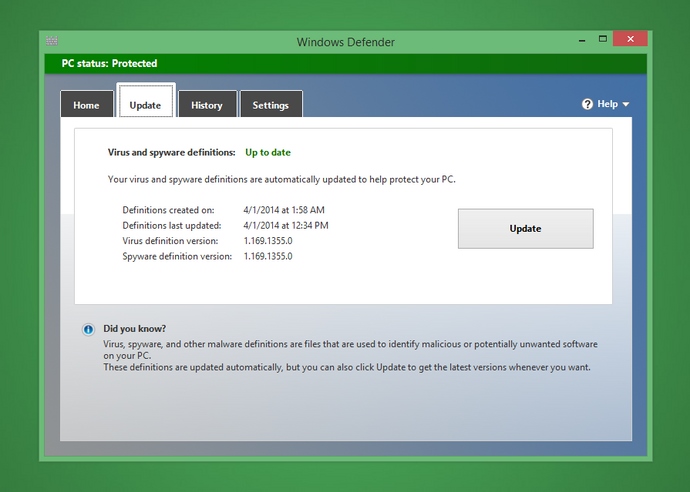Click the 'Definitions created on:' label
The image size is (690, 492).
168,210
